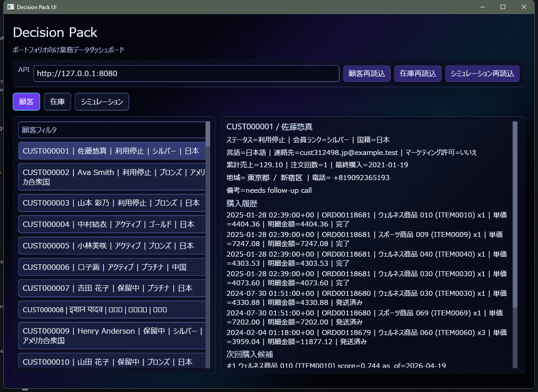Click the 次回購入候補 section heading
Viewport: 538px width, 392px height.
click(x=250, y=354)
